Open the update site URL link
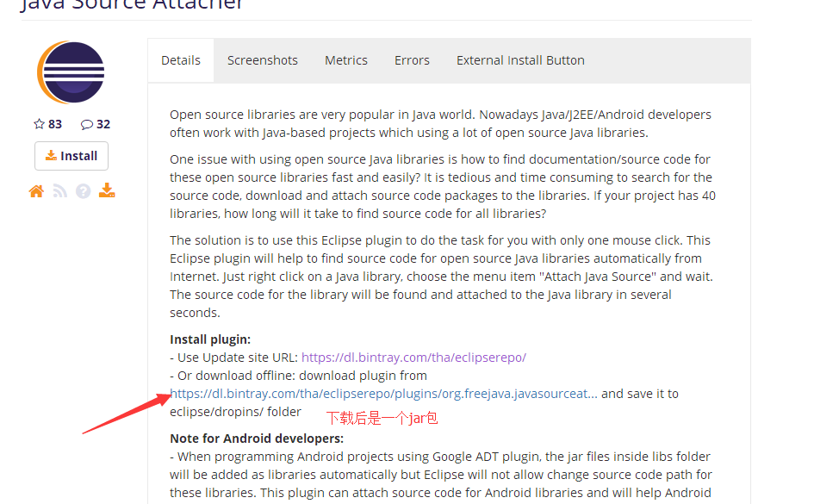814x504 pixels. (x=413, y=358)
